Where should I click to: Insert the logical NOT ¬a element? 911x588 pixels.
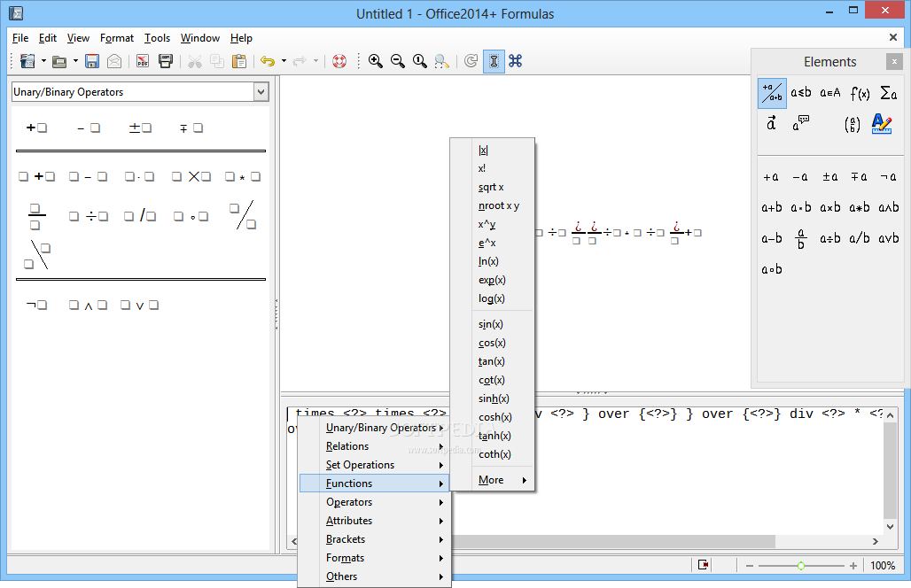click(x=888, y=176)
